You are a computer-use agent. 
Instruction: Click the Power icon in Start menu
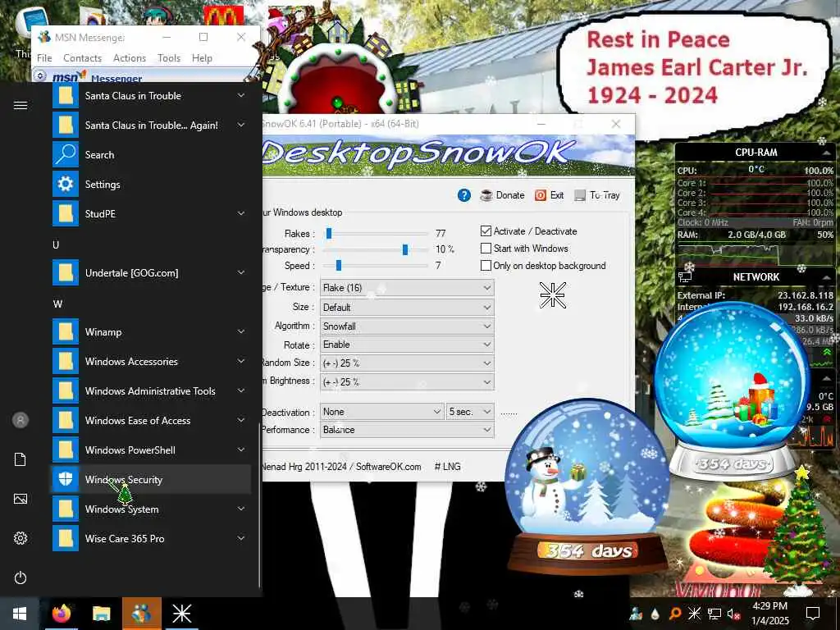click(21, 577)
